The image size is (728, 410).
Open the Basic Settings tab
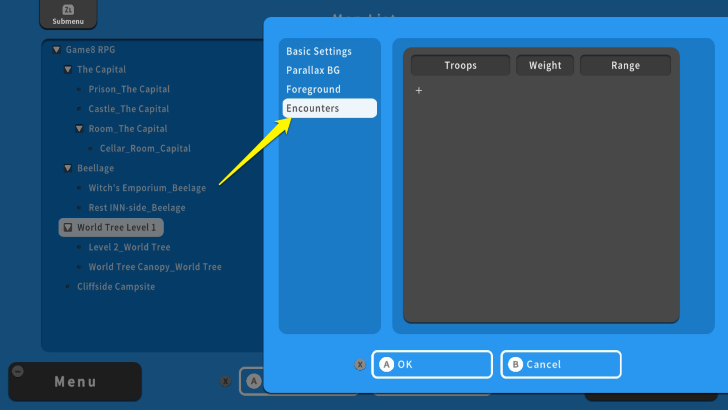point(319,51)
